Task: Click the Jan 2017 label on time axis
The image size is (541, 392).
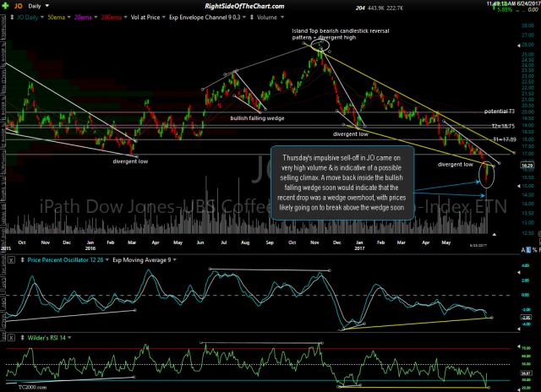Action: pyautogui.click(x=359, y=245)
